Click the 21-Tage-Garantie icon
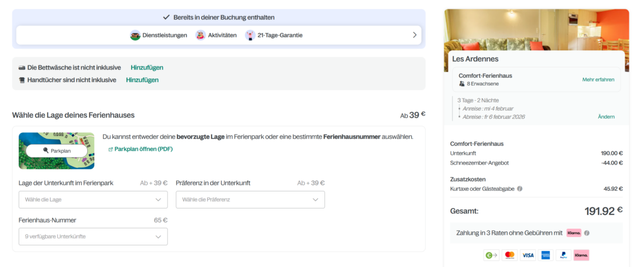 point(250,35)
